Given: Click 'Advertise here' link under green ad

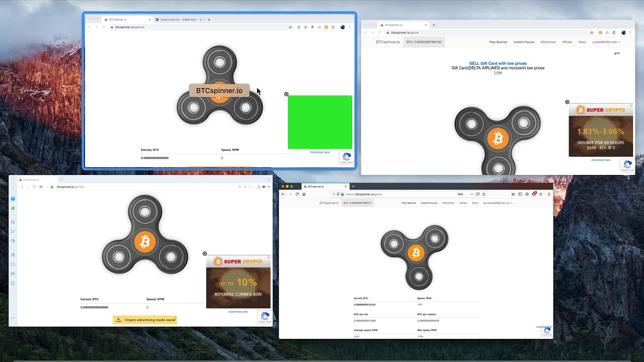Looking at the screenshot, I should (320, 152).
